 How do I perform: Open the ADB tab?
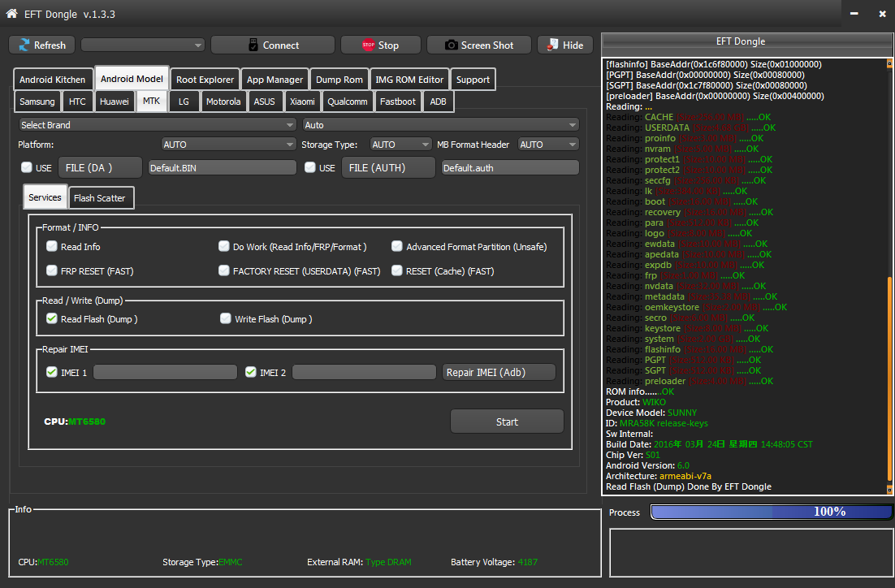point(438,102)
